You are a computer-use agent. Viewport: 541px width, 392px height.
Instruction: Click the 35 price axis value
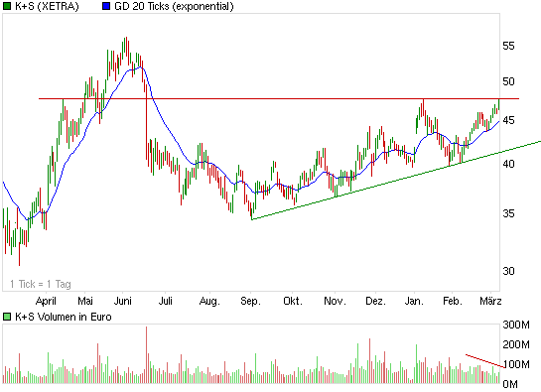[x=508, y=213]
